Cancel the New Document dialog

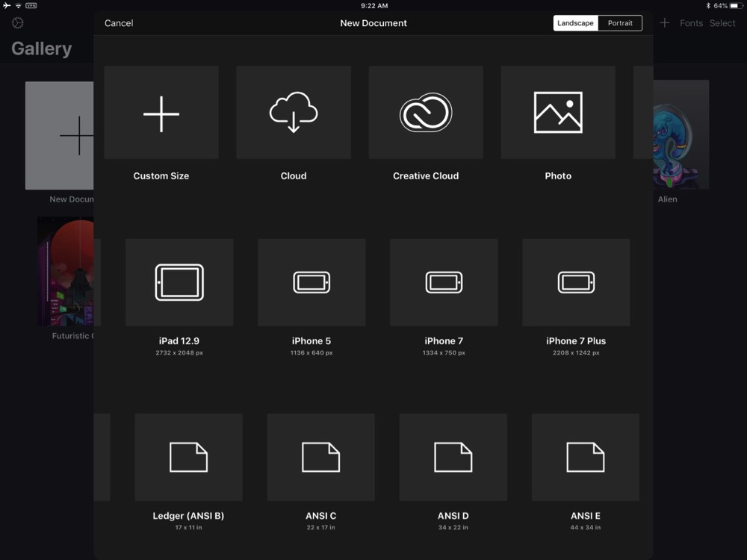[x=119, y=23]
